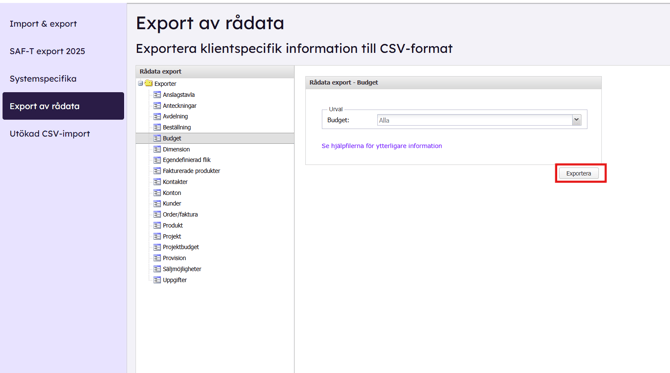Select the Budget tree row
Image resolution: width=670 pixels, height=373 pixels.
(215, 138)
